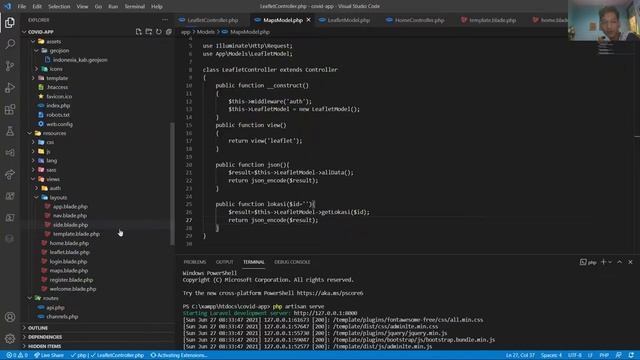Click Explorer sidebar vertical scrollbar
This screenshot has height=360, width=640.
[172, 184]
